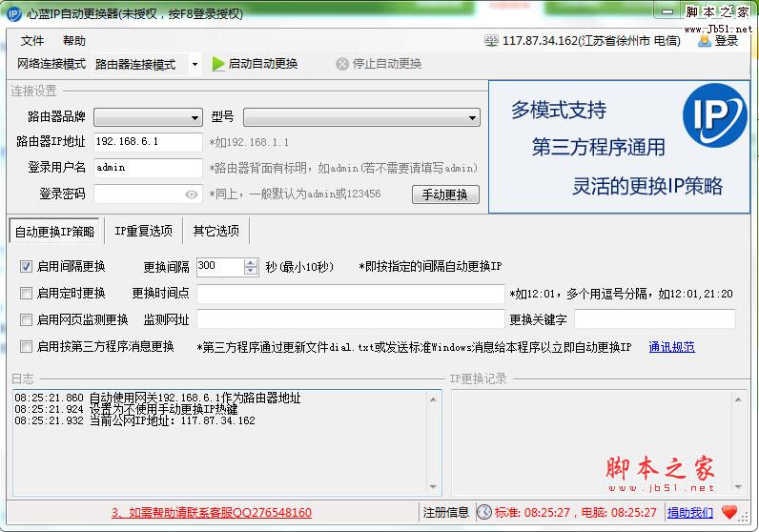Viewport: 759px width, 532px height.
Task: Click the green play start icon
Action: point(218,64)
